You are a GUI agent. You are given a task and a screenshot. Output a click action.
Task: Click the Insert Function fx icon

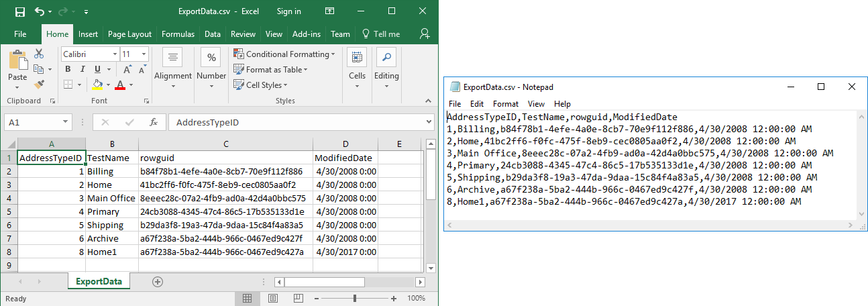pyautogui.click(x=153, y=123)
